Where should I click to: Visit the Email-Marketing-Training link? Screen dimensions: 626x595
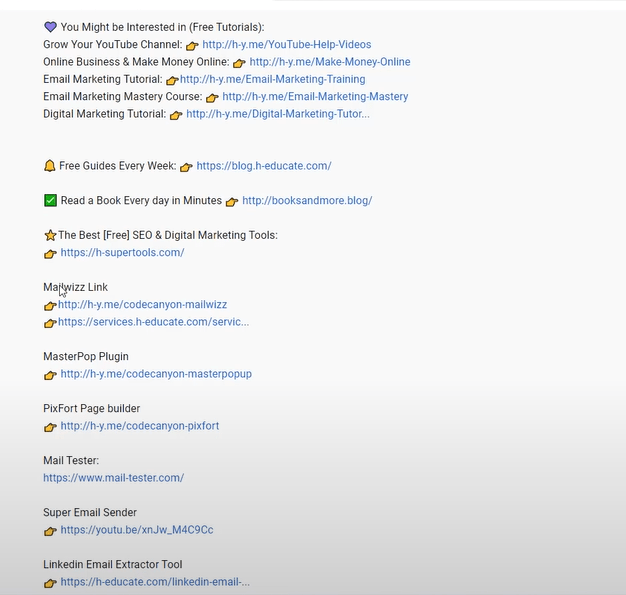point(273,79)
